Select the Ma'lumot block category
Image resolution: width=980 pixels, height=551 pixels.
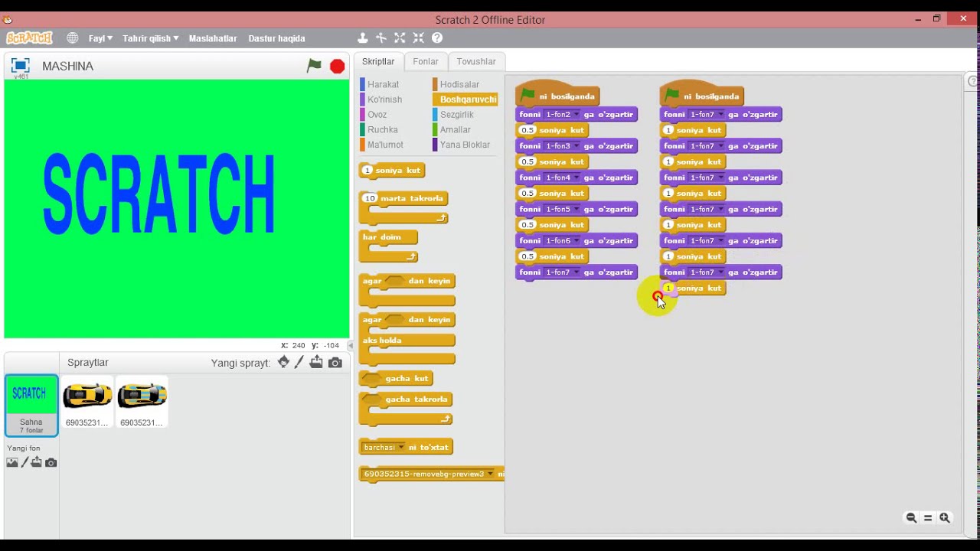click(384, 145)
